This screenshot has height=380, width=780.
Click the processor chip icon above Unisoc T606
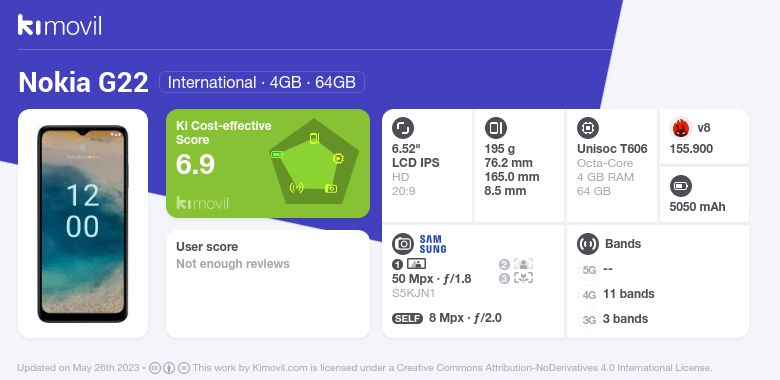click(x=588, y=128)
